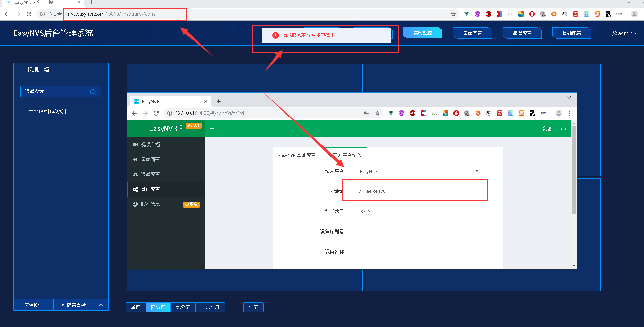
Task: Click the hamburger menu icon in EasyNVR header
Action: pyautogui.click(x=212, y=128)
